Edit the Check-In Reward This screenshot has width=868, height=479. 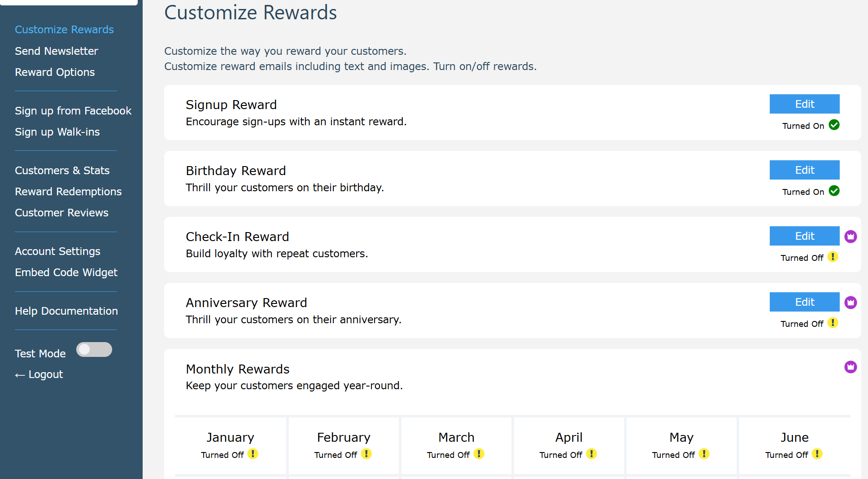coord(804,236)
